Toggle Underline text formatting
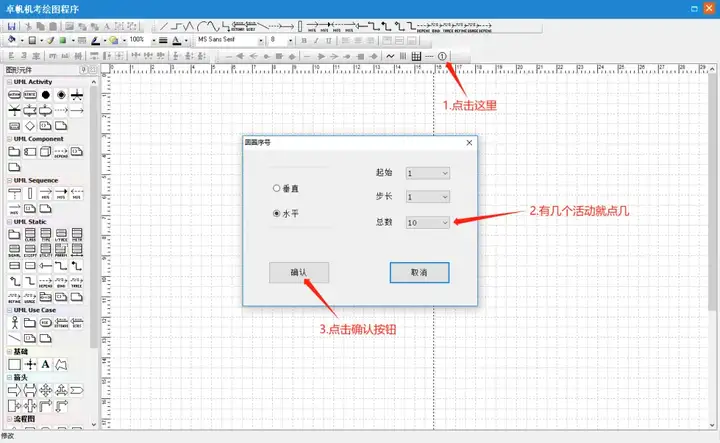 [329, 40]
